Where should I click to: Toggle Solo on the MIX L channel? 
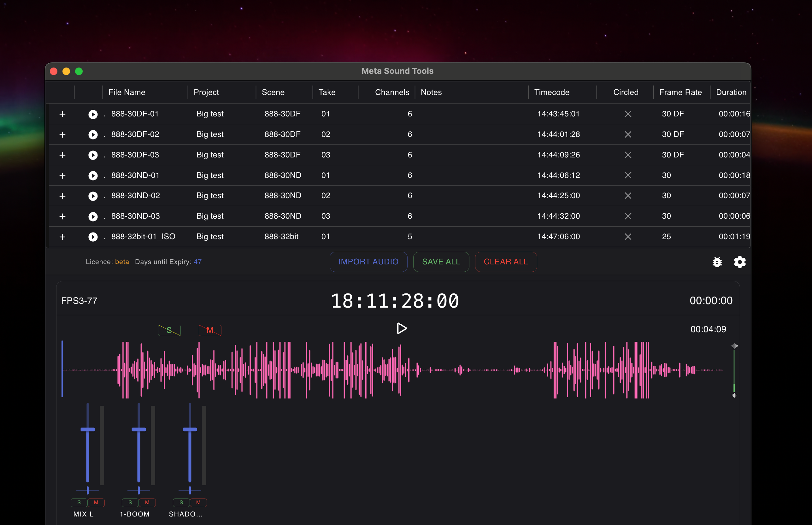tap(79, 502)
